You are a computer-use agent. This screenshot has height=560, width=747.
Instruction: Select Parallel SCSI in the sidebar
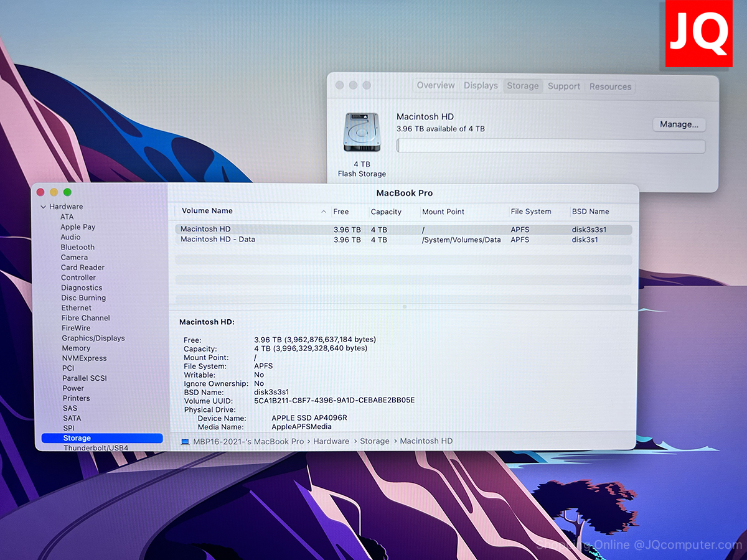84,378
